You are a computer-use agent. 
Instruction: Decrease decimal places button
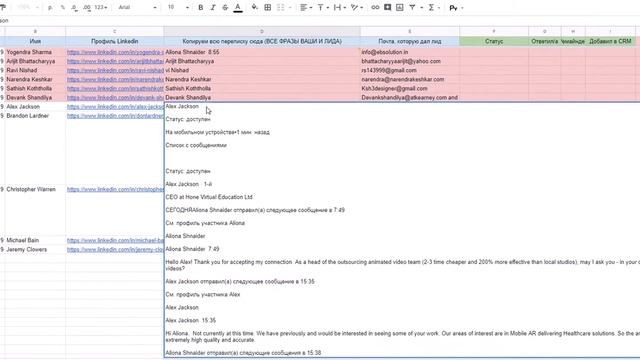pyautogui.click(x=74, y=7)
